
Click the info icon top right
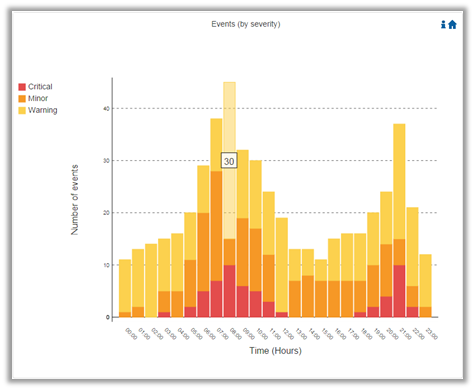pos(443,24)
